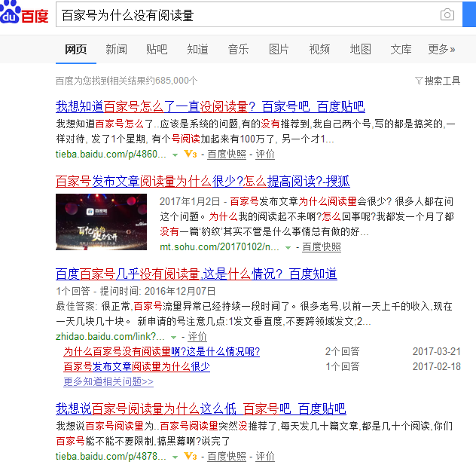Open result 我想知道百家号怎么了一直没阅读量
The height and width of the screenshot is (465, 476).
click(x=210, y=106)
